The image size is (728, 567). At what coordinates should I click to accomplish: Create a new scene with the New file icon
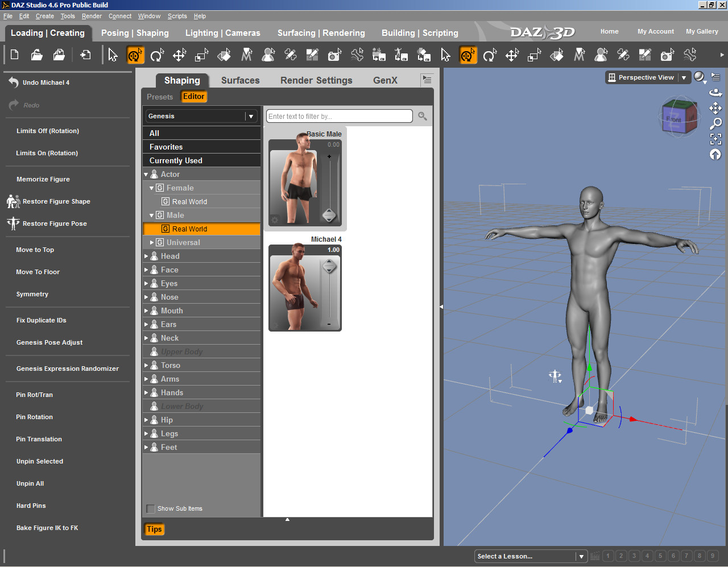[x=15, y=55]
